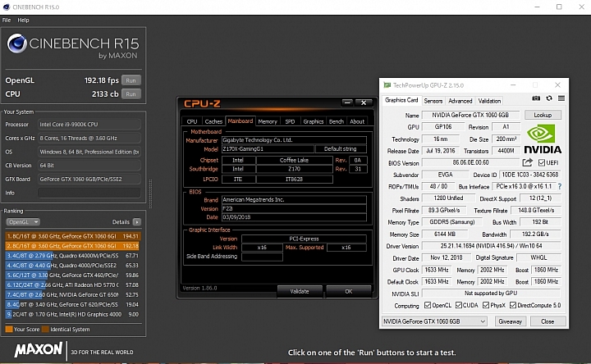Switch to the Memory tab in CPU-Z
Image resolution: width=591 pixels, height=364 pixels.
pyautogui.click(x=268, y=121)
